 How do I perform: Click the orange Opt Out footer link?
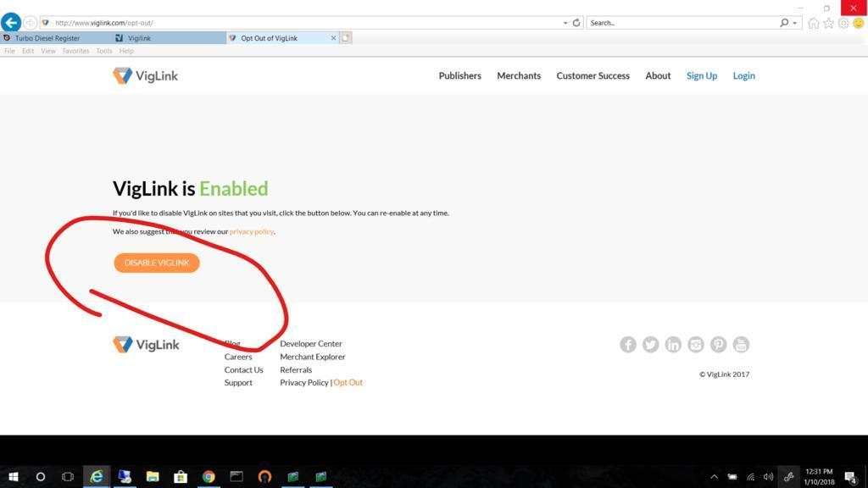point(348,382)
